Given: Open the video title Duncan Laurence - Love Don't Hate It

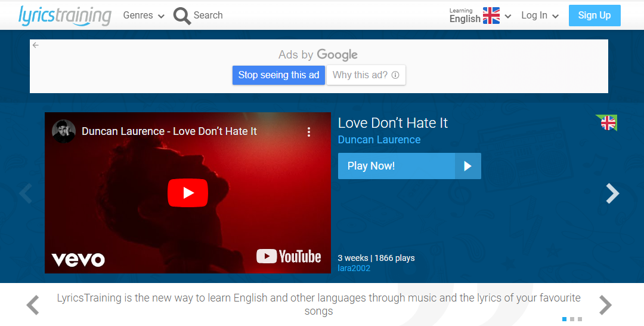Looking at the screenshot, I should (x=169, y=131).
